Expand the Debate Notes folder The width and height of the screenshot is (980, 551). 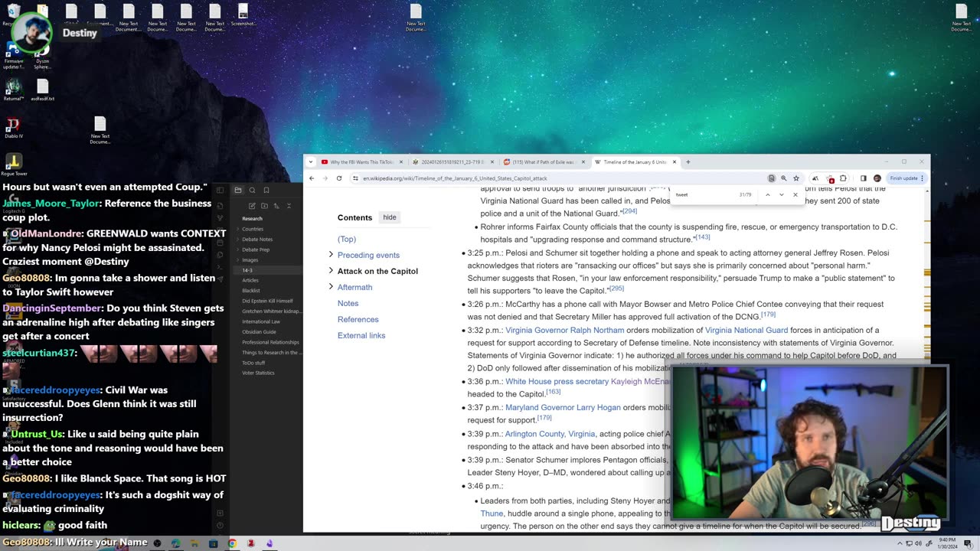(x=257, y=240)
